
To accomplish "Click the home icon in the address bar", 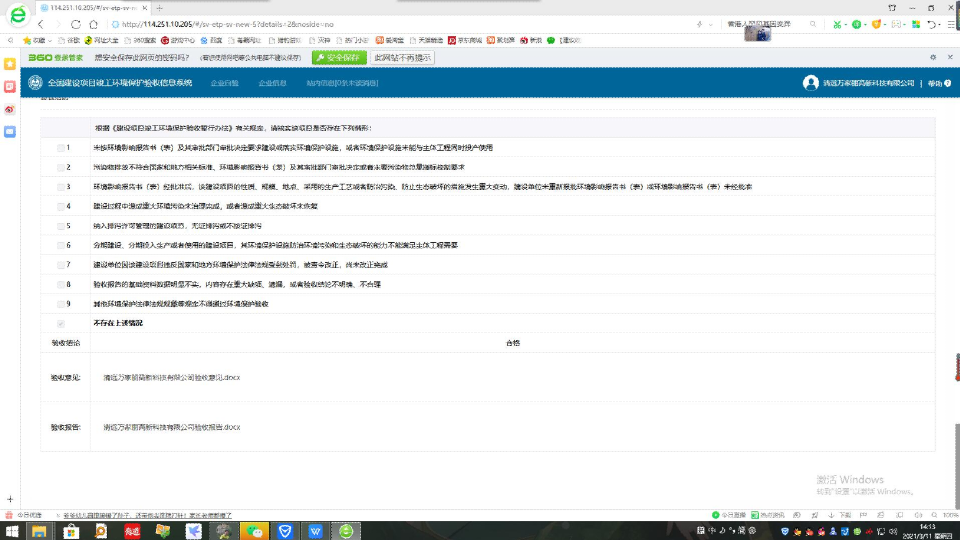I will click(93, 23).
